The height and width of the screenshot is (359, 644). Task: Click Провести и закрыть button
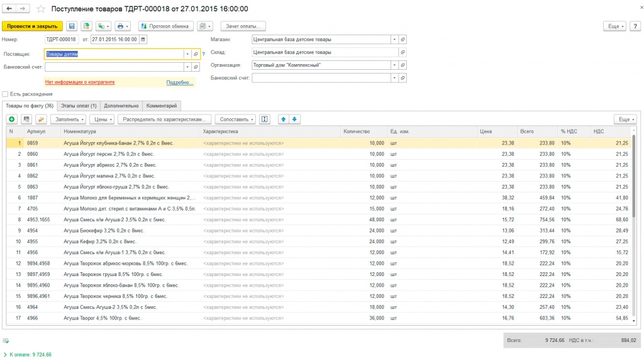(33, 26)
